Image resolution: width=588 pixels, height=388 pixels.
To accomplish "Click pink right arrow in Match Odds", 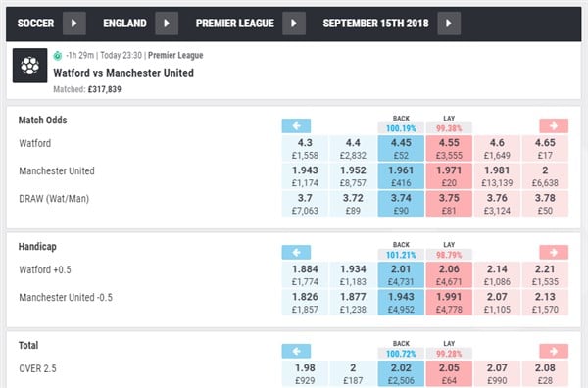I will coord(554,126).
